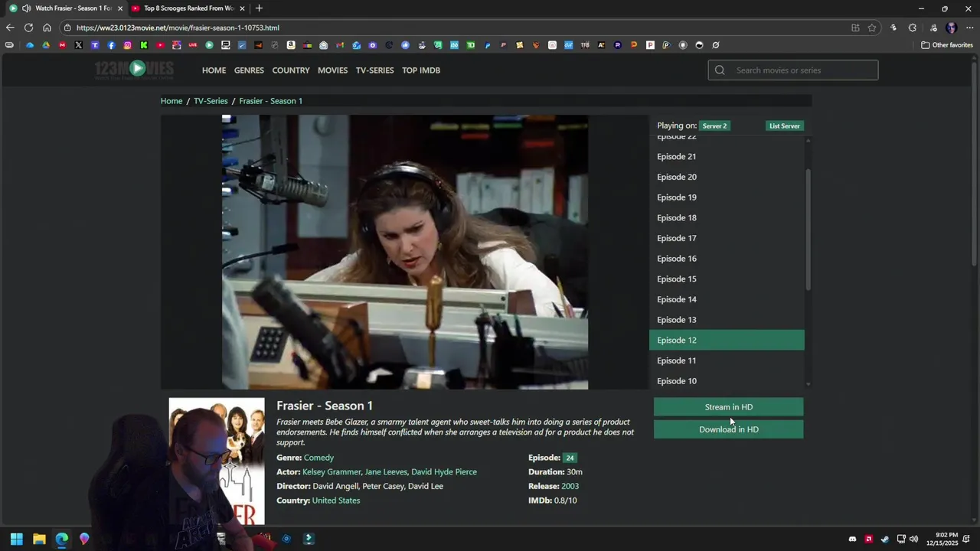Play Episode 15 from the list
Screen dimensions: 980x551
[x=727, y=279]
